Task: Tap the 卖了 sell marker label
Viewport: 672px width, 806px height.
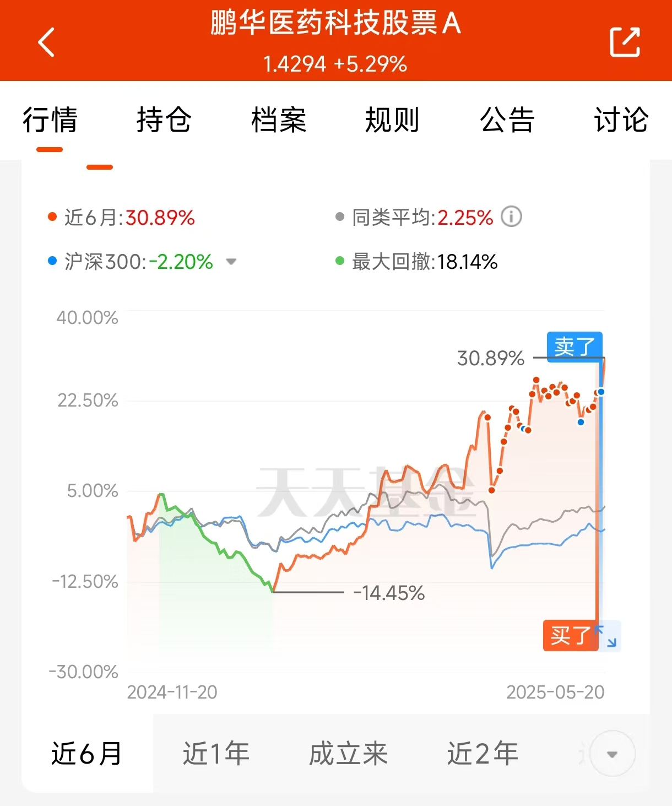Action: point(575,345)
